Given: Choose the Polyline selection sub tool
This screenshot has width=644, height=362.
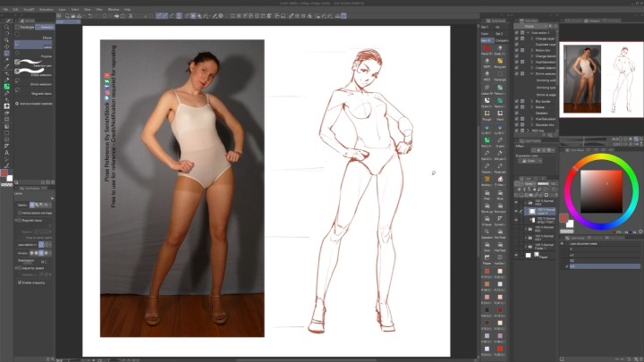Looking at the screenshot, I should click(x=33, y=55).
